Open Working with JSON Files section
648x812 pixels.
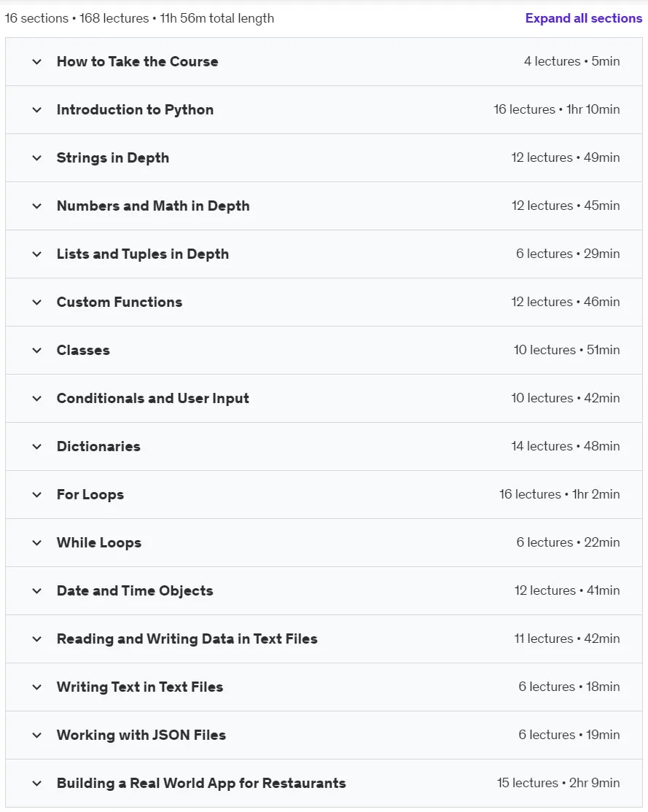[x=141, y=735]
